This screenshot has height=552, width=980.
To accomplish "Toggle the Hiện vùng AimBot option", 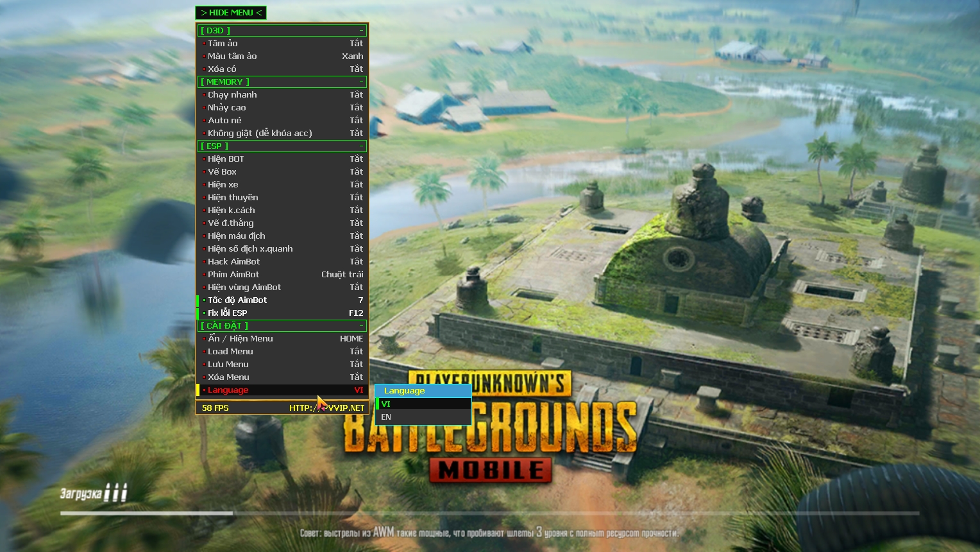I will click(282, 287).
